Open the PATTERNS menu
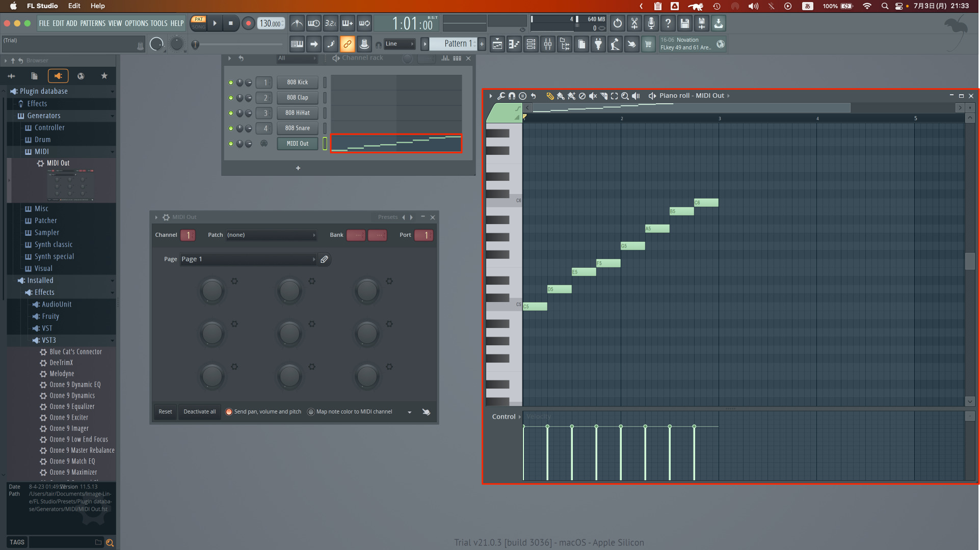Viewport: 980px width, 550px height. pyautogui.click(x=93, y=23)
